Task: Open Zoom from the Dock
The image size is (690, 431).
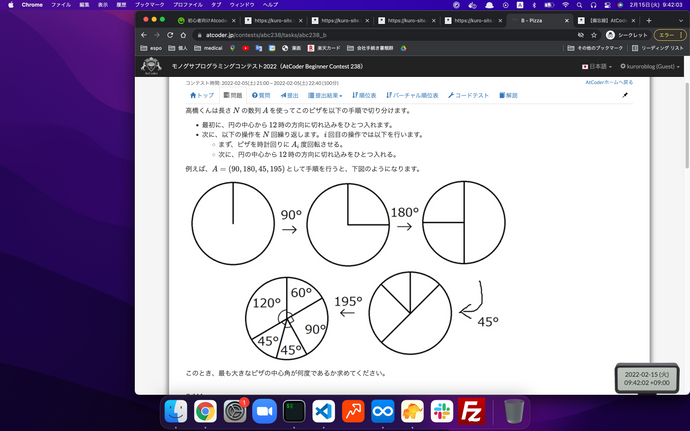Action: click(264, 411)
